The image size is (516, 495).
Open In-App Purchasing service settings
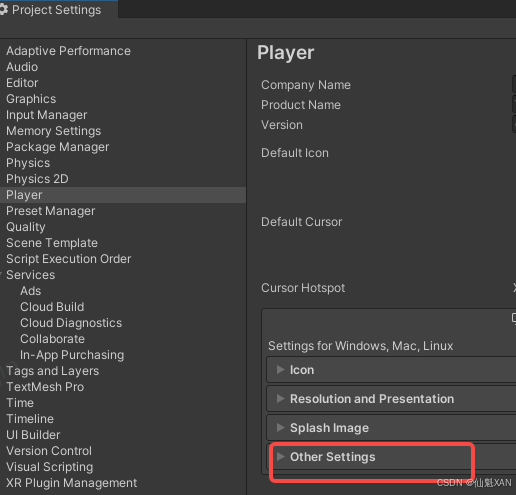[x=72, y=355]
